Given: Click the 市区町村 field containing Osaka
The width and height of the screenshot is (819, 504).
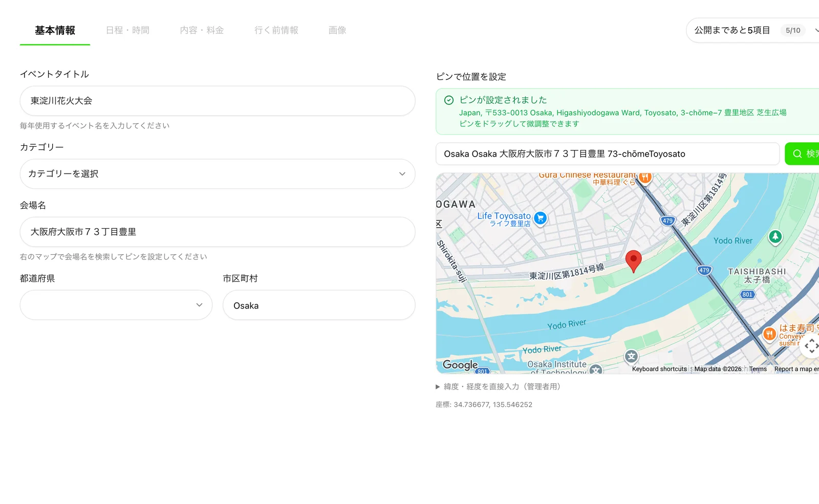Looking at the screenshot, I should pos(319,305).
